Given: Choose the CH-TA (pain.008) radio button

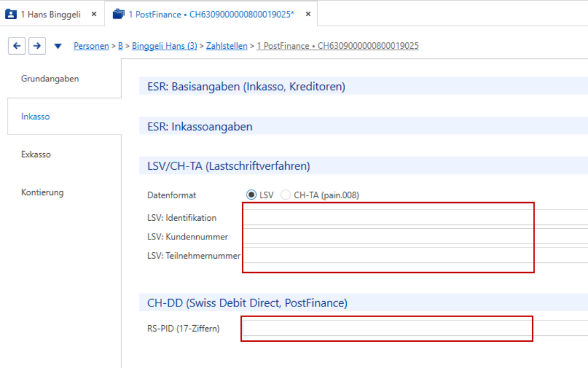Looking at the screenshot, I should tap(286, 195).
